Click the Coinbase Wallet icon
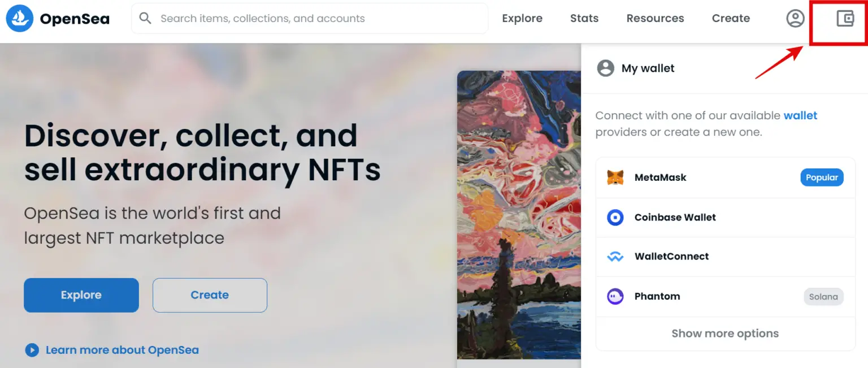This screenshot has width=868, height=368. pos(615,217)
